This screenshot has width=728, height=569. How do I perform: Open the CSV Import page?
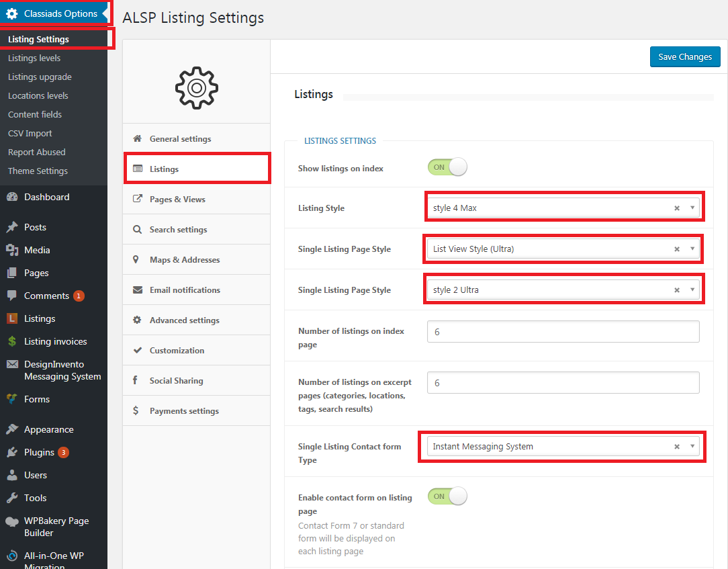click(30, 133)
